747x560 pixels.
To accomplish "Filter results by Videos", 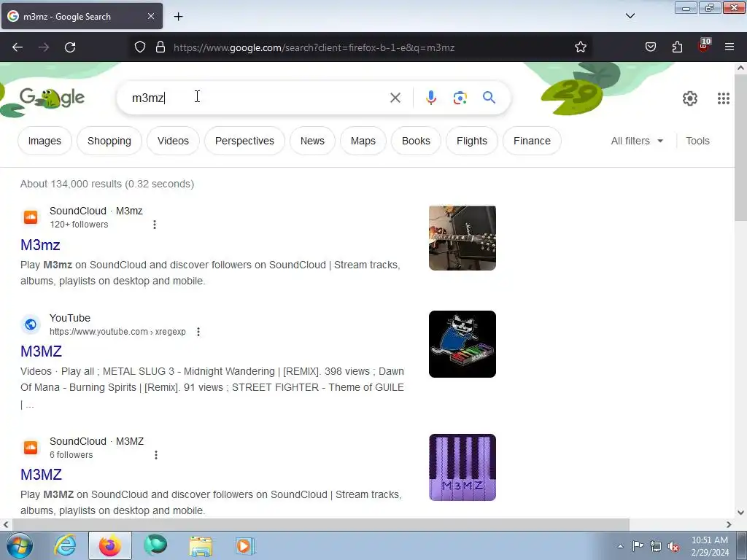I will pos(173,141).
